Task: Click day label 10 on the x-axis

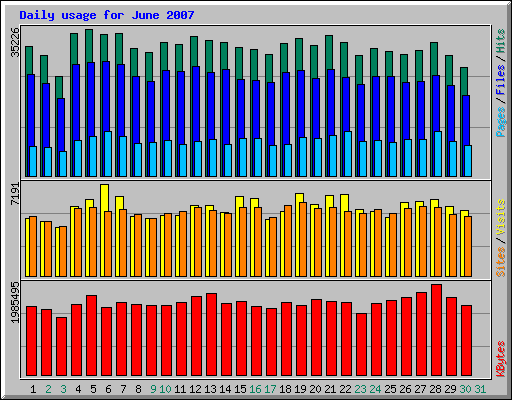Action: [x=165, y=389]
